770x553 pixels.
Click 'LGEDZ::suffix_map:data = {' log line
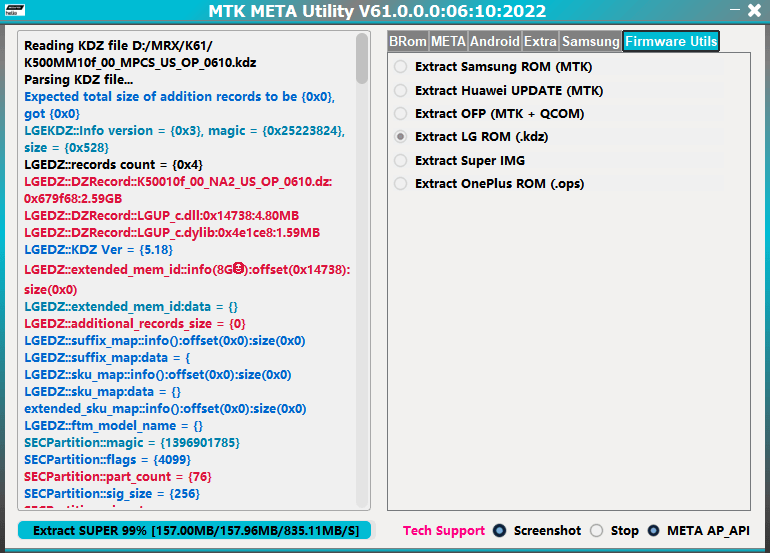pos(107,358)
